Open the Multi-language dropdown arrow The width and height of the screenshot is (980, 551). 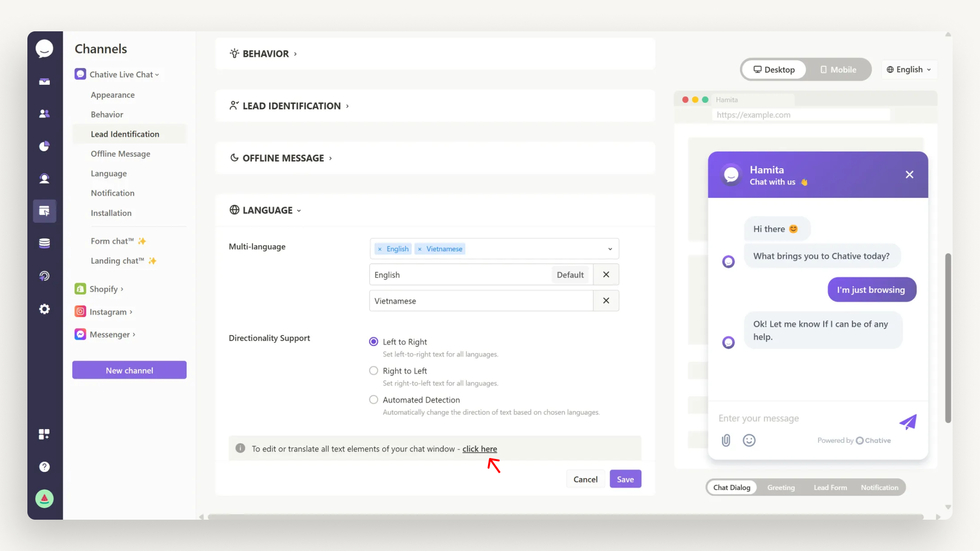[610, 249]
